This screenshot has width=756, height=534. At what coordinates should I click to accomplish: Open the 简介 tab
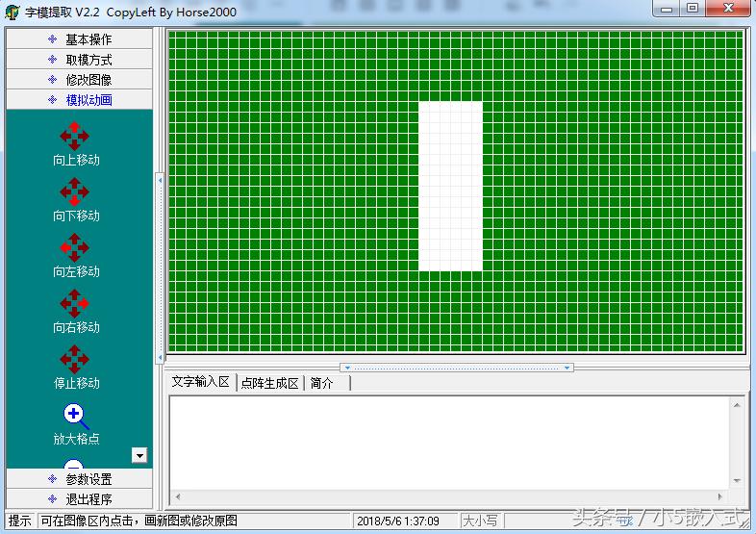tap(322, 383)
